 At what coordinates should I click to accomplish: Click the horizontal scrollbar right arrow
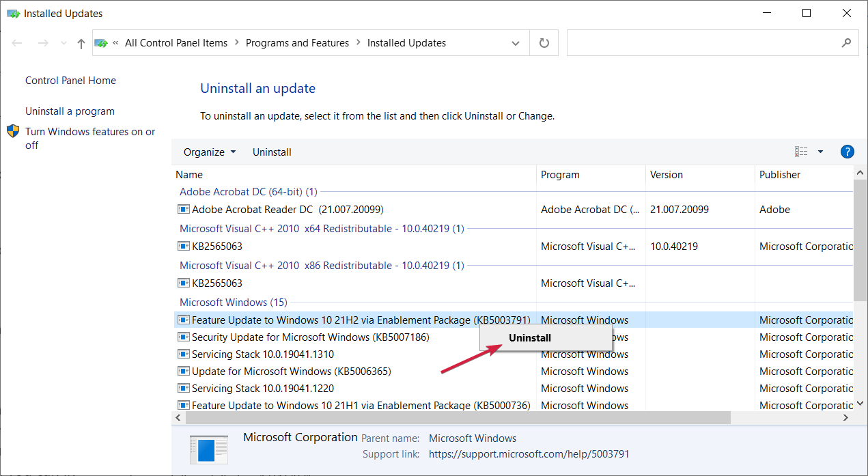coord(846,417)
